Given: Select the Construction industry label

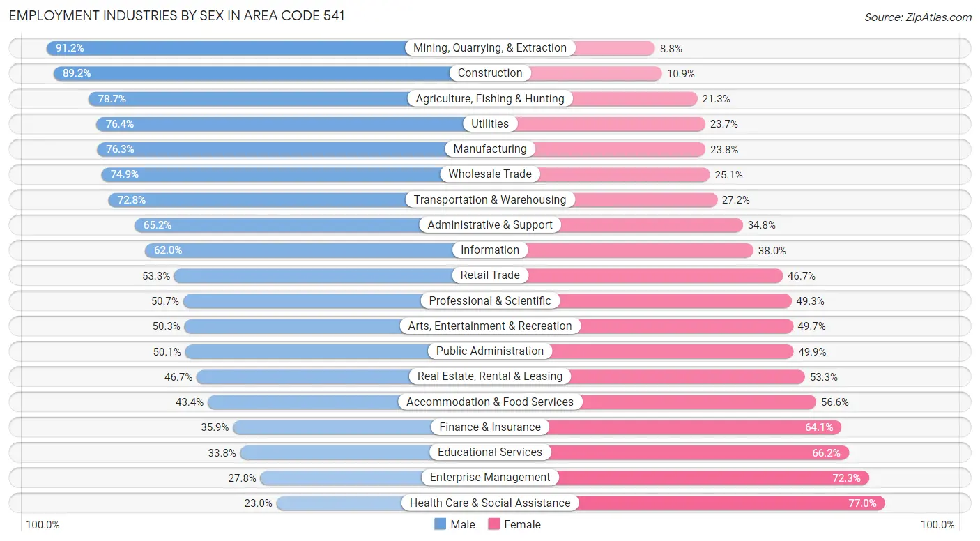Looking at the screenshot, I should coord(490,73).
